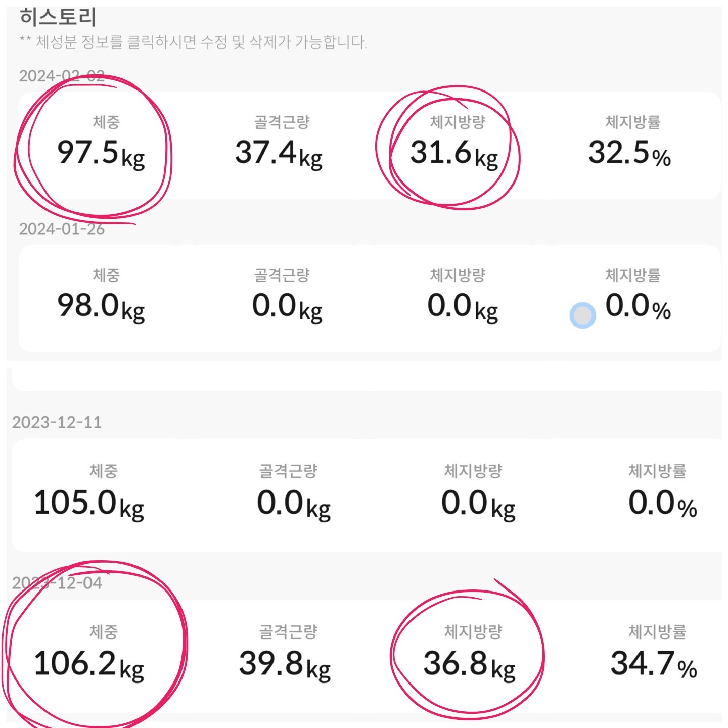Screen dimensions: 728x728
Task: Click the 히스토리 heading
Action: (x=58, y=17)
